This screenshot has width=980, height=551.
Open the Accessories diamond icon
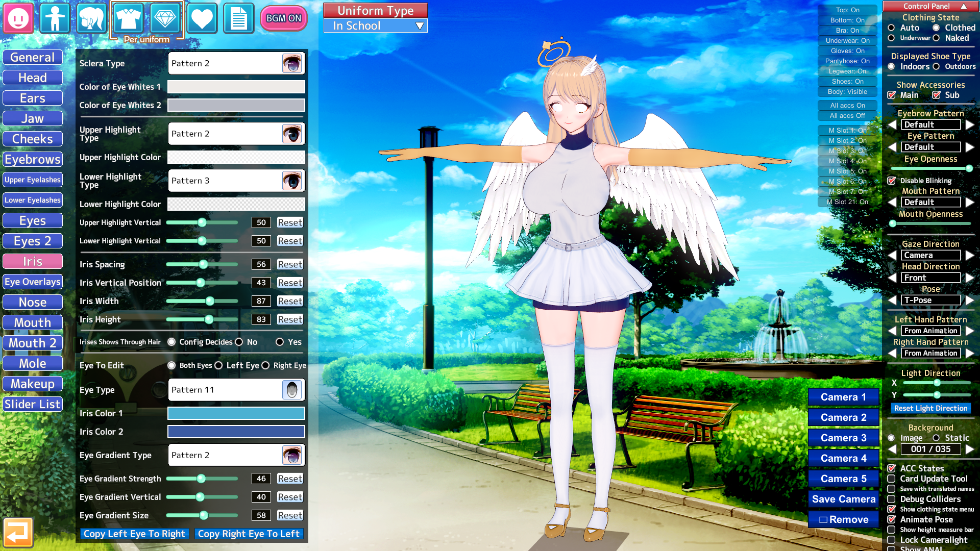tap(165, 18)
